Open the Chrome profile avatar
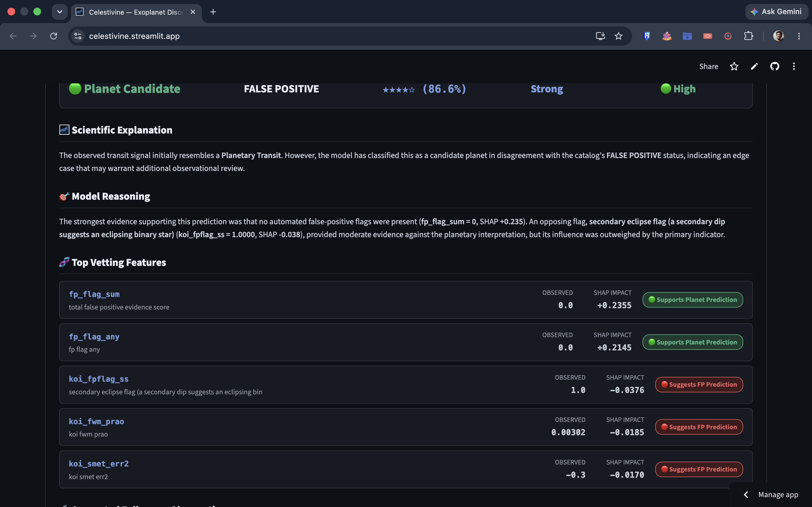 (778, 36)
